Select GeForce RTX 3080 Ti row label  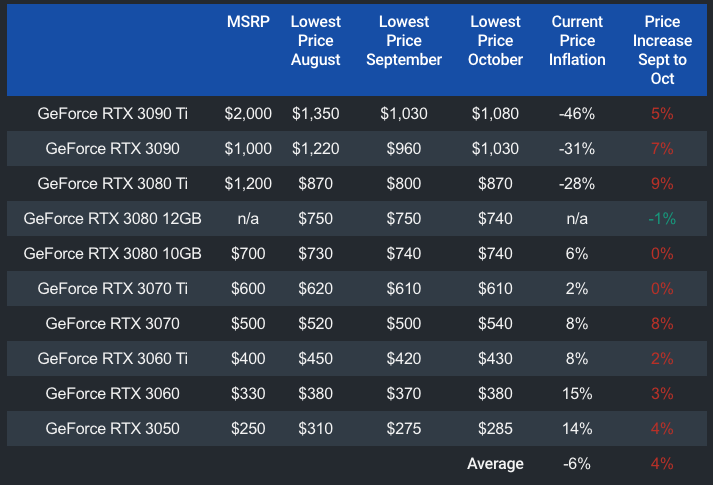point(112,184)
